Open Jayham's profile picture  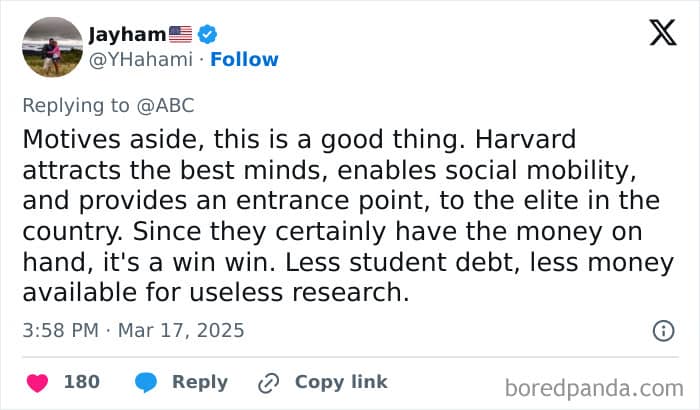[x=50, y=46]
